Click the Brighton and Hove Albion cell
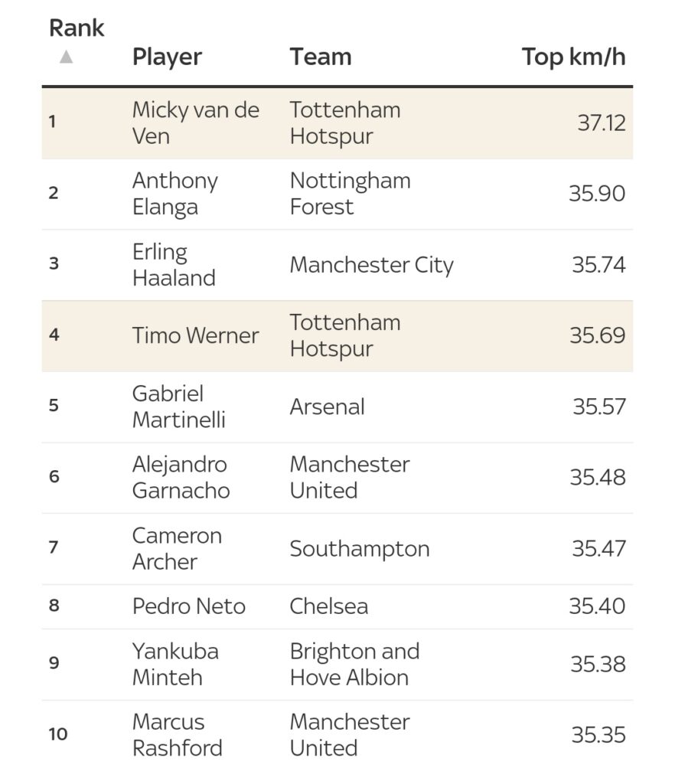Screen dimensions: 675x784 pos(354,664)
